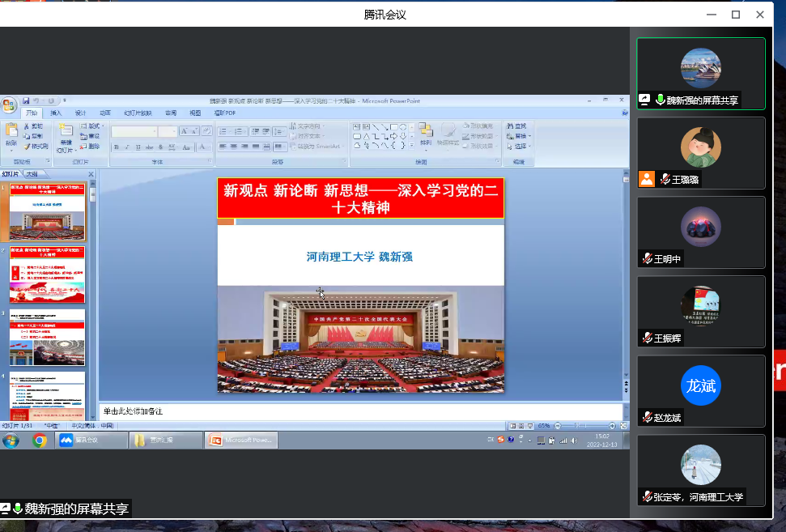Click the Windows Start orb
The height and width of the screenshot is (532, 786).
11,440
